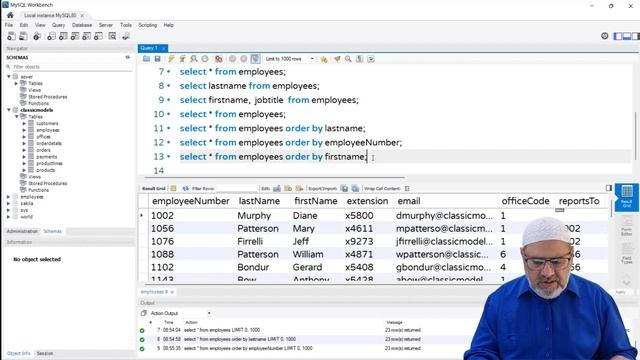Click the export recordset icon

click(x=344, y=188)
